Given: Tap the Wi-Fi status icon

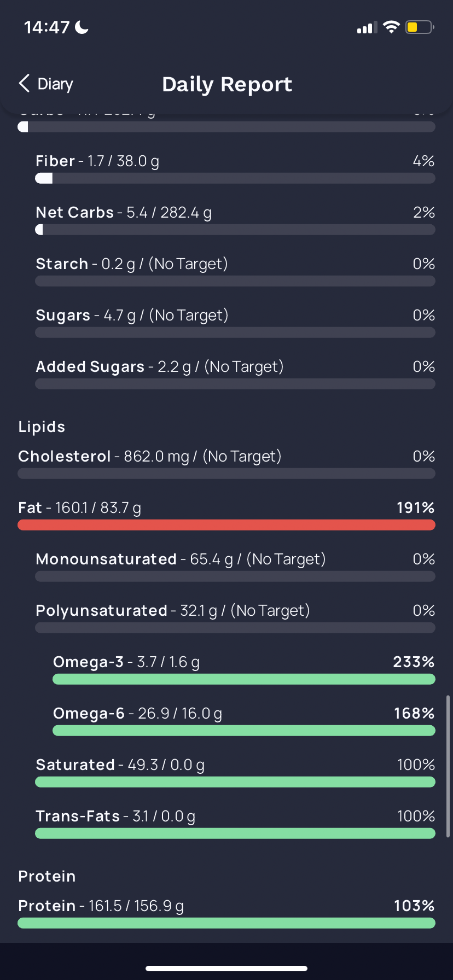Looking at the screenshot, I should point(391,27).
